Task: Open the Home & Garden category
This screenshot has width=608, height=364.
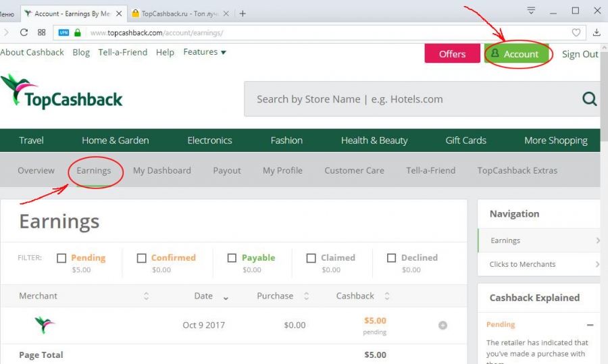Action: [115, 140]
